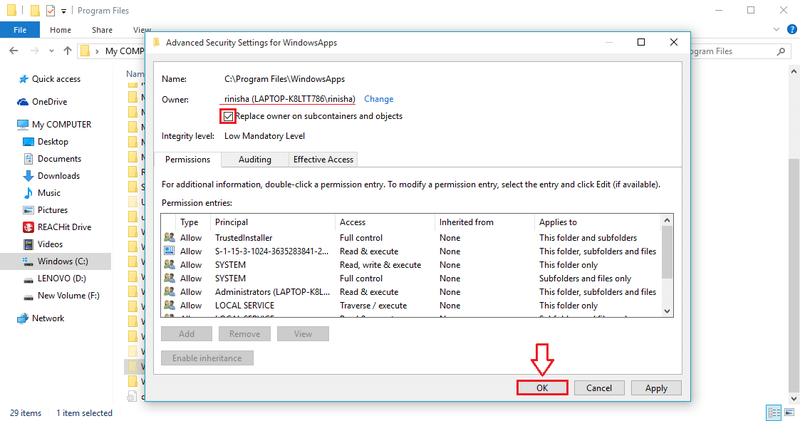Switch to the Permissions tab
This screenshot has width=800, height=421.
click(x=187, y=160)
